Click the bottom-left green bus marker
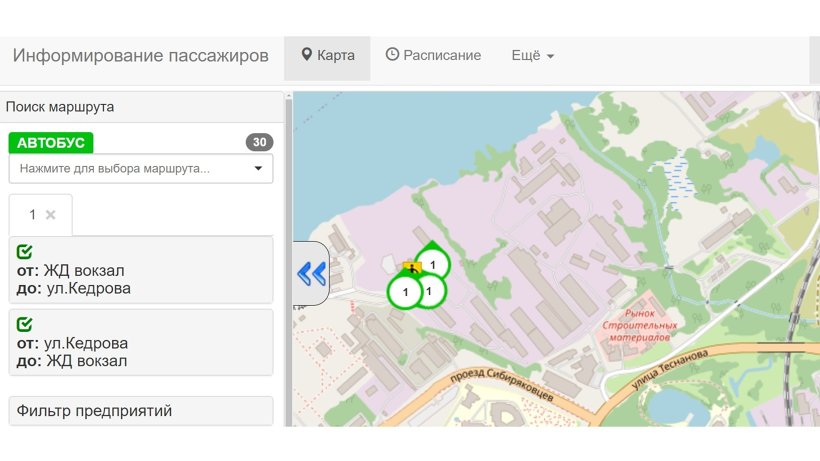 tap(404, 292)
